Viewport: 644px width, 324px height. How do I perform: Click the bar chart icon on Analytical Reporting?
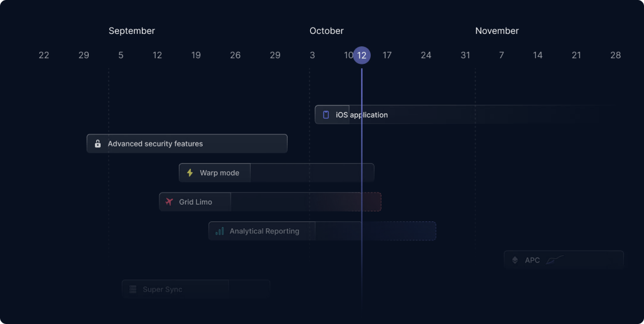[219, 231]
